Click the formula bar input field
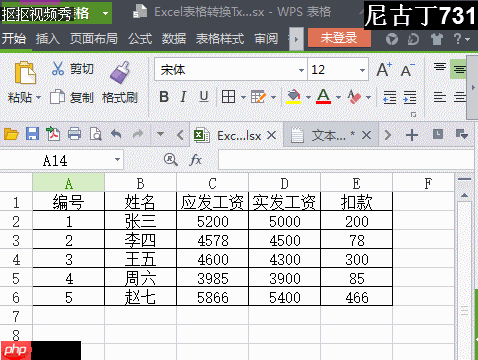Screen dimensions: 478x360 click(346, 160)
